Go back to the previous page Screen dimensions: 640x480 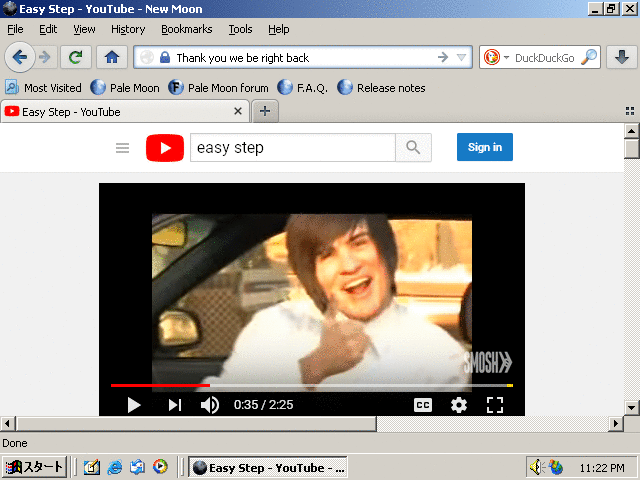[x=19, y=57]
